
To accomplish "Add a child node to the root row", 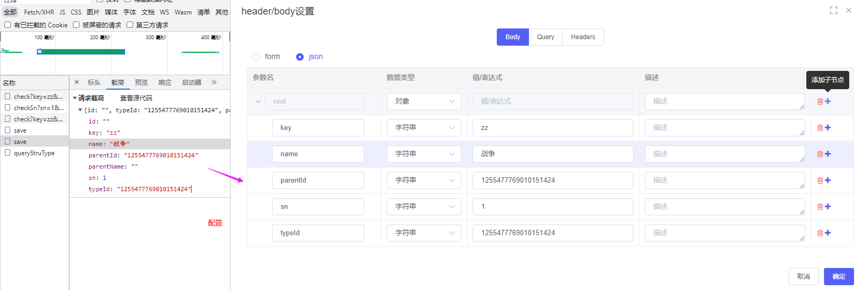I will 828,102.
